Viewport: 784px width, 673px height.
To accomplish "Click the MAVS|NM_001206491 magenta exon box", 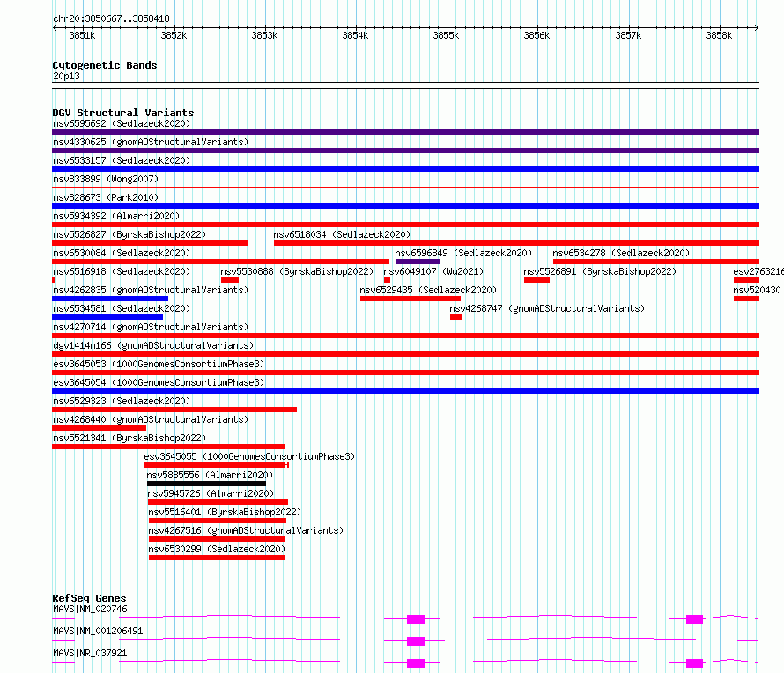I will [416, 641].
